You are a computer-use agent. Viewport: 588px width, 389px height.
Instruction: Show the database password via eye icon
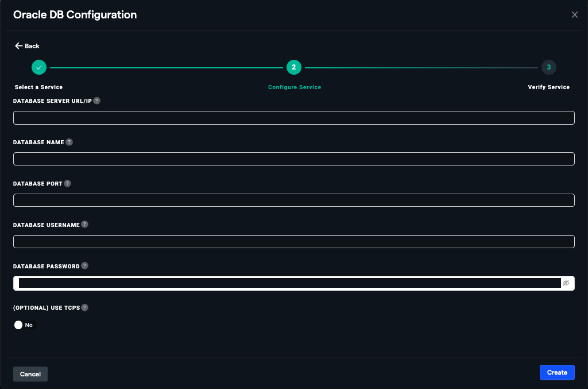566,283
